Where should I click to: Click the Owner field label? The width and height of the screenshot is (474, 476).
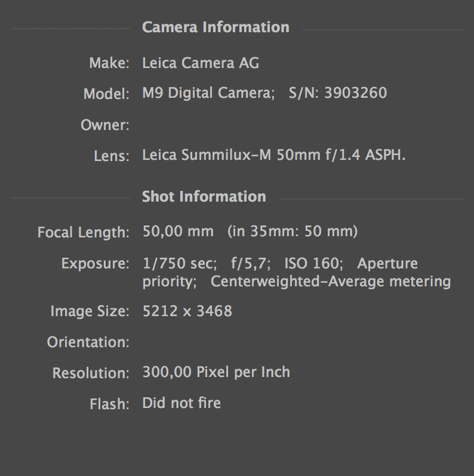[104, 125]
